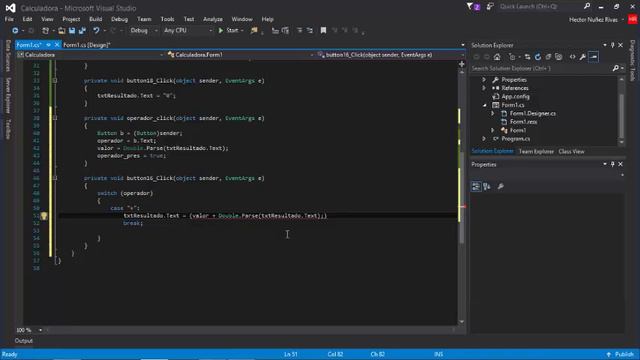Open the File menu
Viewport: 640px width, 360px height.
(x=9, y=19)
